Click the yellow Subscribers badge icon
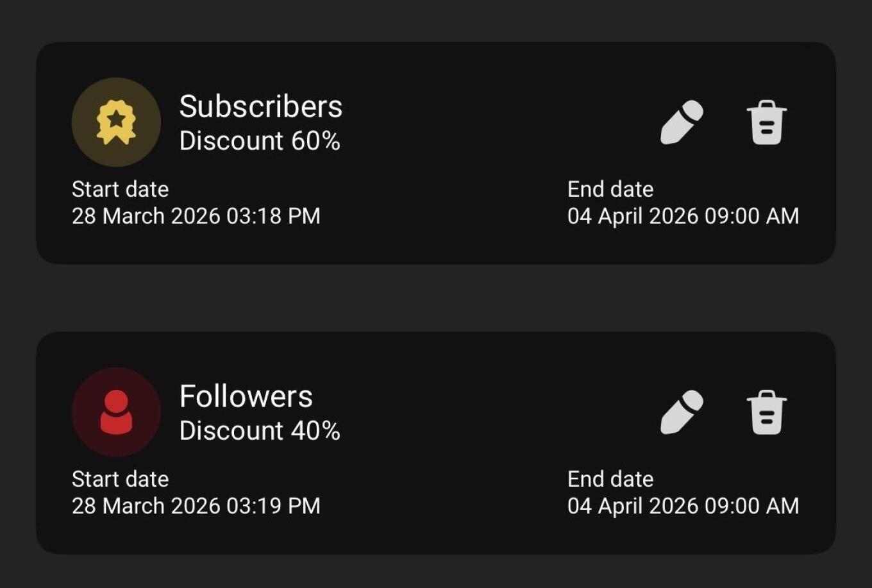This screenshot has width=872, height=588. (x=116, y=122)
